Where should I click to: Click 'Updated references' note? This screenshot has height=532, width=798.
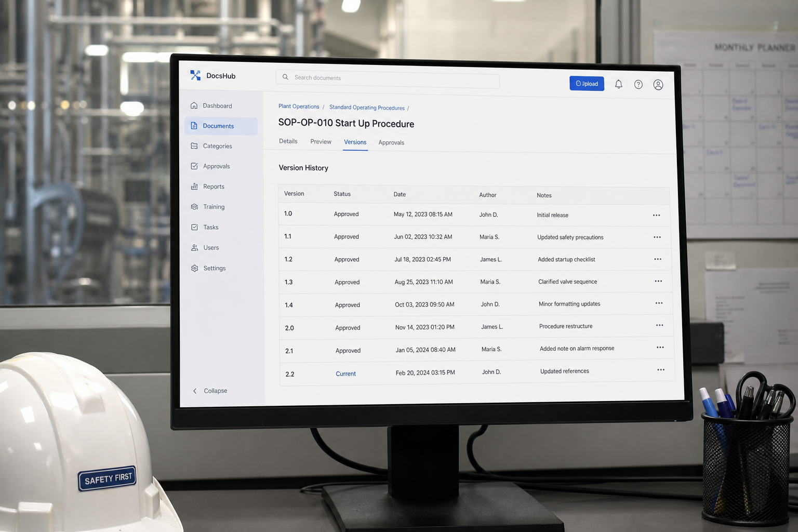[x=565, y=371]
